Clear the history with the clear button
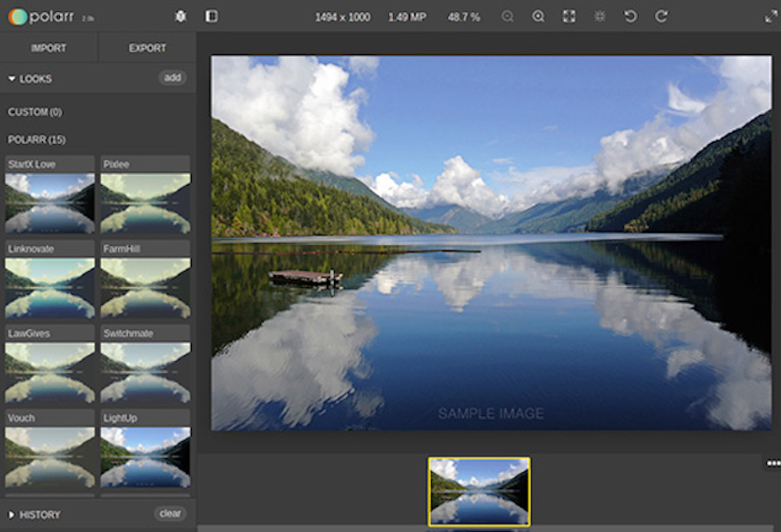Image resolution: width=781 pixels, height=532 pixels. (x=170, y=513)
